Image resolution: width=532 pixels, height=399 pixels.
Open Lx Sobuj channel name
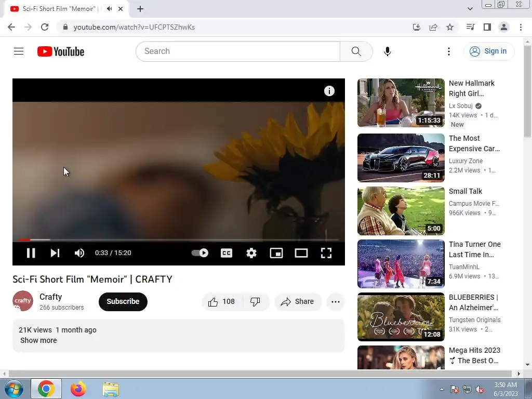(x=460, y=106)
